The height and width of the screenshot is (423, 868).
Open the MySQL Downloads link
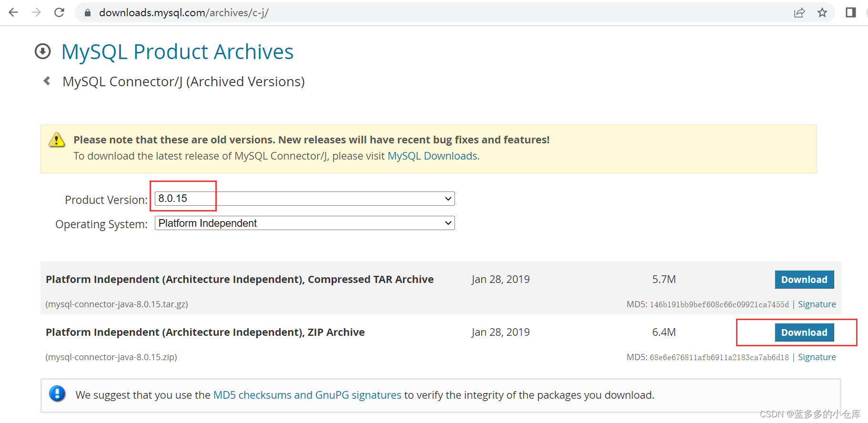432,156
